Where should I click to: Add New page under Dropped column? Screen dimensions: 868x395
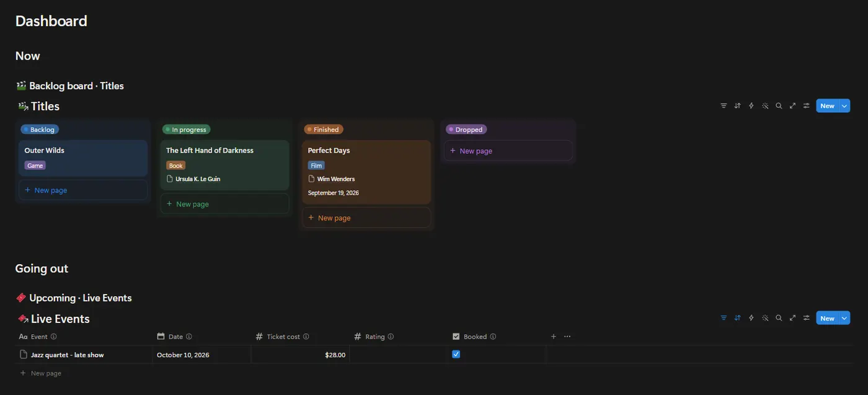[x=508, y=151]
